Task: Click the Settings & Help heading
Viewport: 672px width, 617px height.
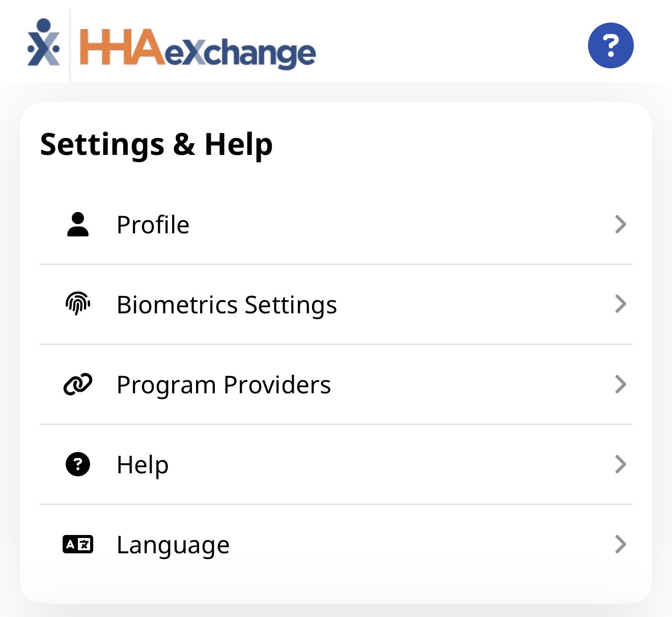Action: [156, 144]
